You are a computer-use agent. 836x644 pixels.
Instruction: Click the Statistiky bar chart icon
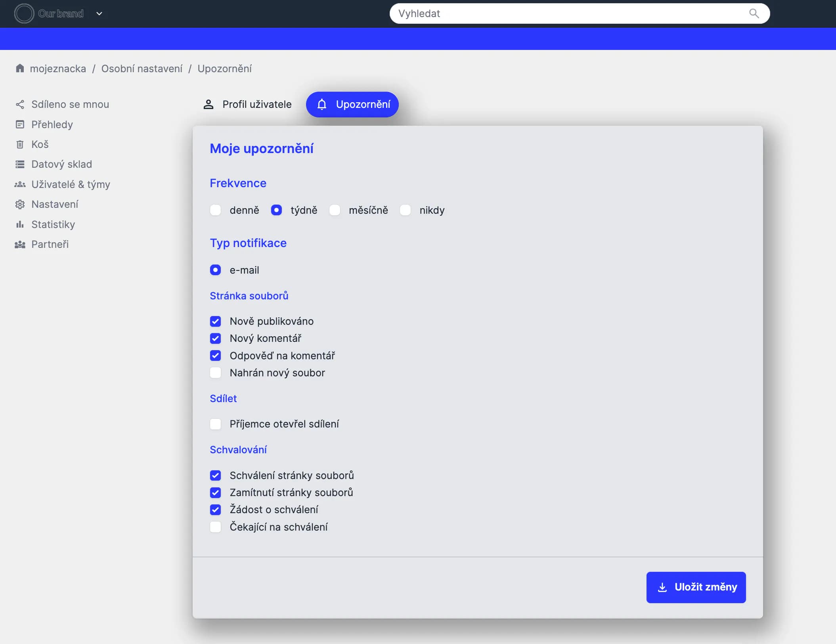pyautogui.click(x=20, y=224)
